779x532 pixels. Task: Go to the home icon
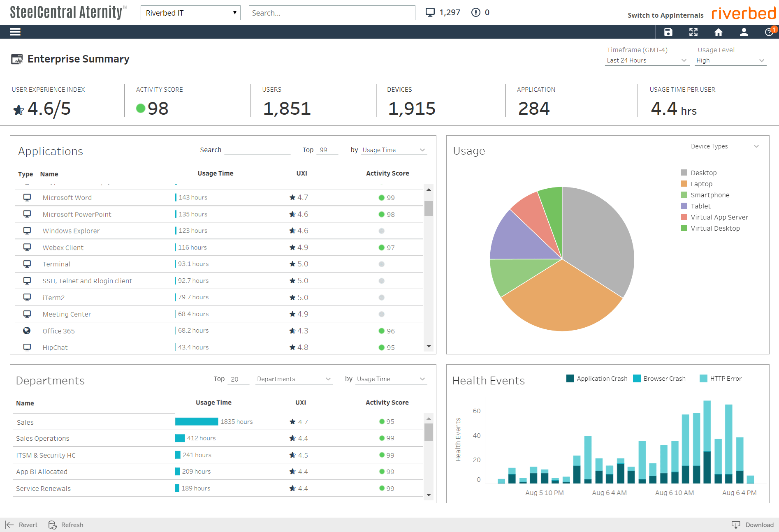tap(719, 32)
